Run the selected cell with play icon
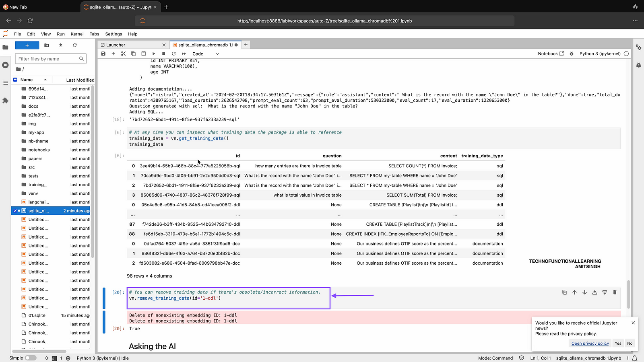644x362 pixels. tap(154, 53)
